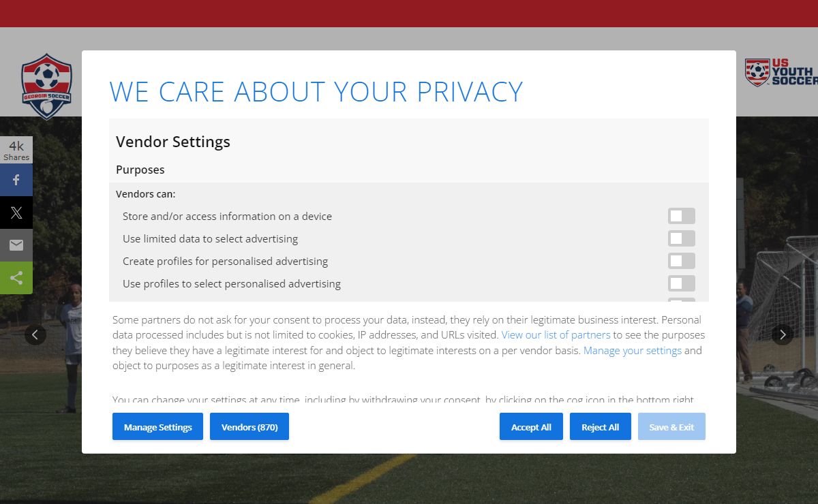Open View our list of partners link
The image size is (818, 504).
[556, 335]
